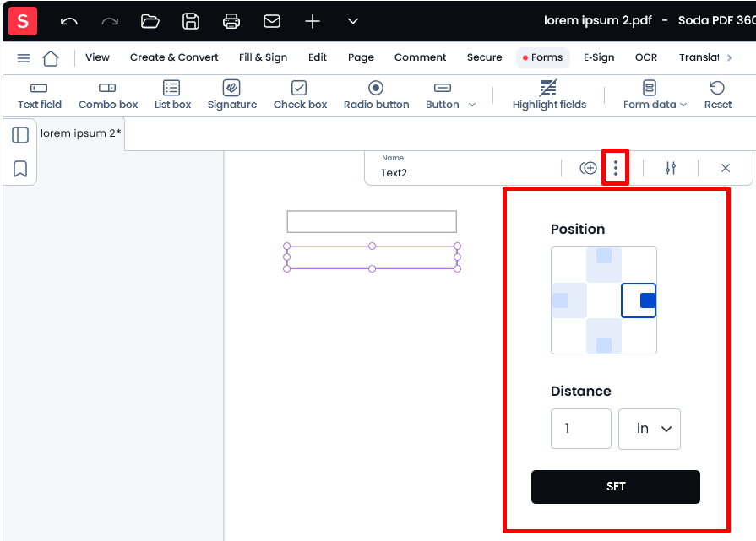The width and height of the screenshot is (756, 541).
Task: Redo the last action
Action: pyautogui.click(x=110, y=21)
